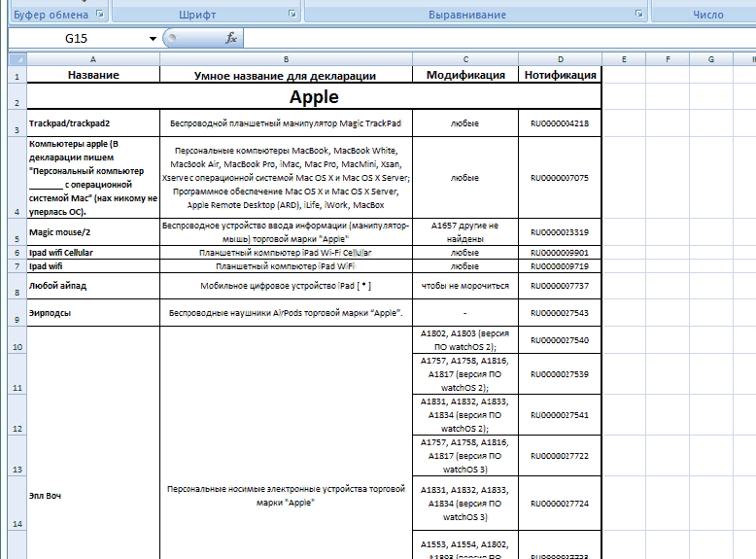Click cell containing RU0000004218
Screen dimensions: 756x559
560,123
